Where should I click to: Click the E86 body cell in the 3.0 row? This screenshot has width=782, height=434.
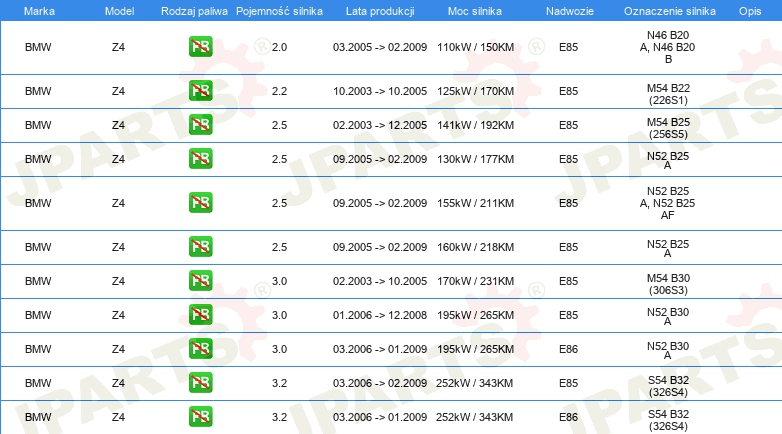(x=569, y=349)
